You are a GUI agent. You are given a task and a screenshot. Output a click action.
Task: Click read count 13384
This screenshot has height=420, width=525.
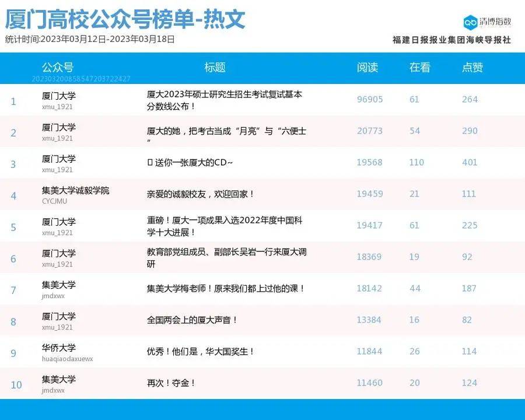point(369,320)
